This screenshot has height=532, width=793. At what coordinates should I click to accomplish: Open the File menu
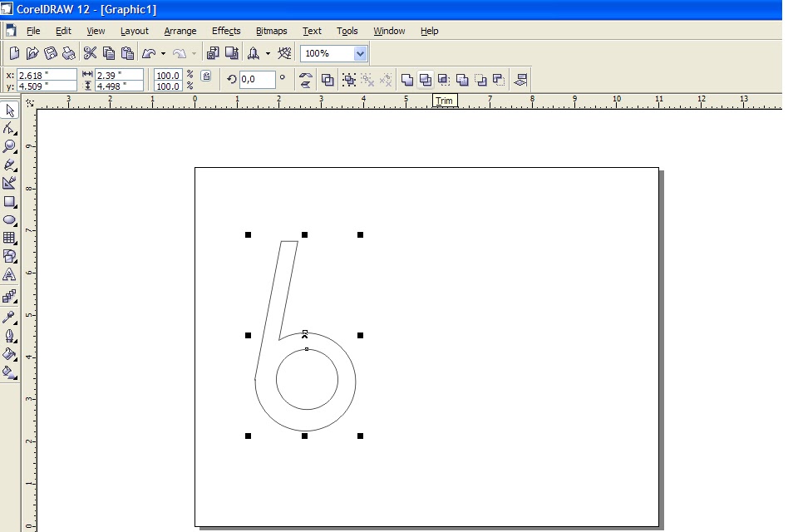(x=33, y=31)
